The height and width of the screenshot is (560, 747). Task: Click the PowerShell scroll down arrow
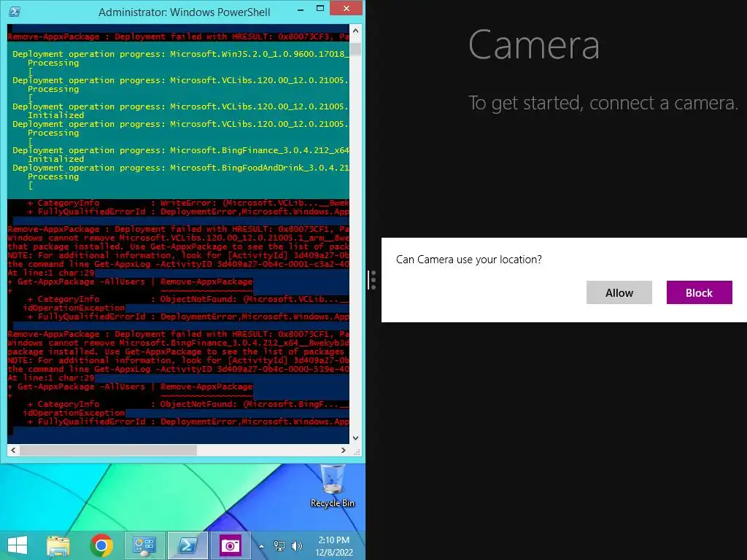pyautogui.click(x=355, y=437)
